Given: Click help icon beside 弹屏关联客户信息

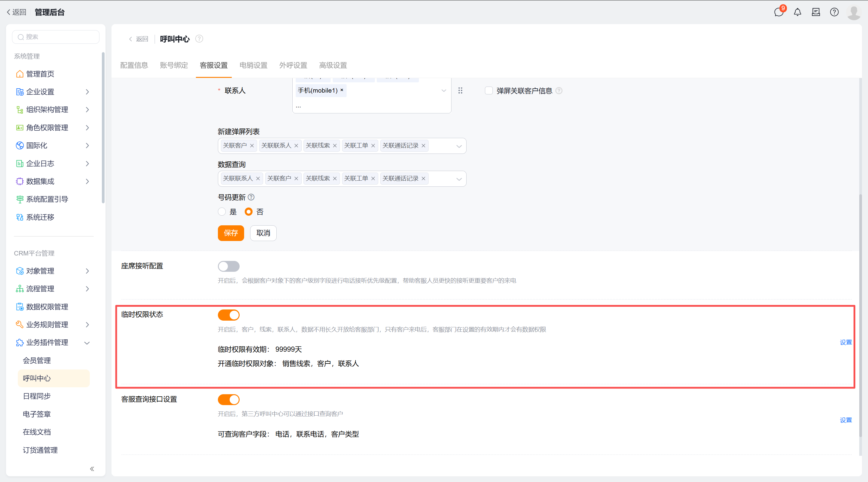Looking at the screenshot, I should click(559, 91).
